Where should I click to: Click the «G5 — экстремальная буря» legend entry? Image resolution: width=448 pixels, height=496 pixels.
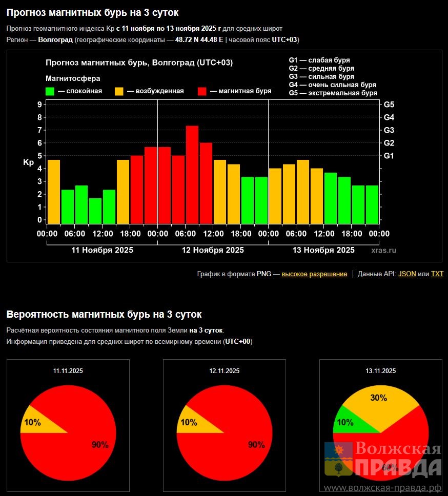(x=333, y=93)
